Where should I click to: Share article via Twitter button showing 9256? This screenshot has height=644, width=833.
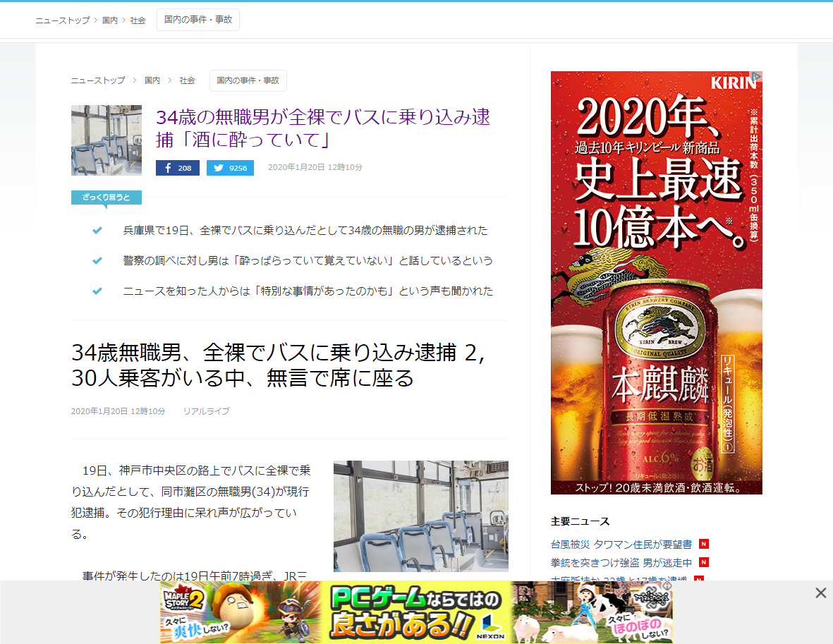[230, 168]
